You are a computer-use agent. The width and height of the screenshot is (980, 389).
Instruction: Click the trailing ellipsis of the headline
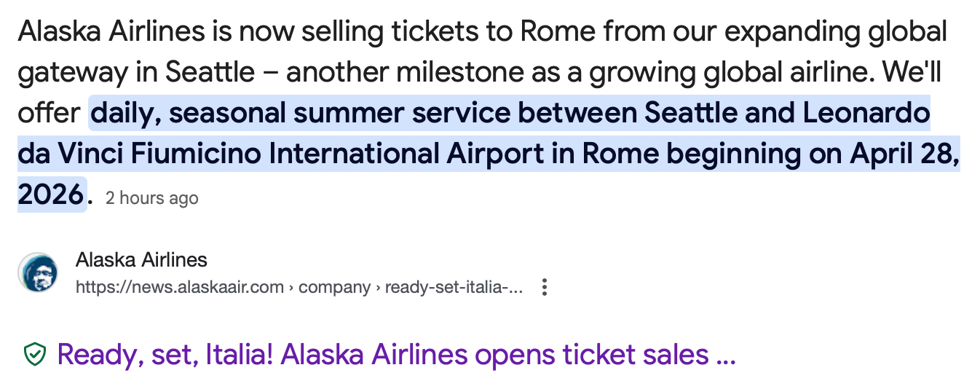coord(726,355)
